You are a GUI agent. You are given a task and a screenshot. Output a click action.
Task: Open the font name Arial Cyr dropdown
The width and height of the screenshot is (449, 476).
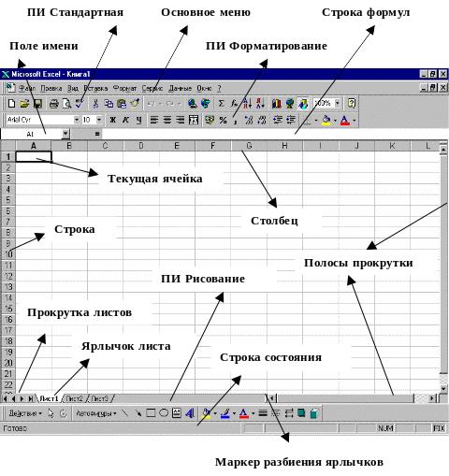[77, 120]
